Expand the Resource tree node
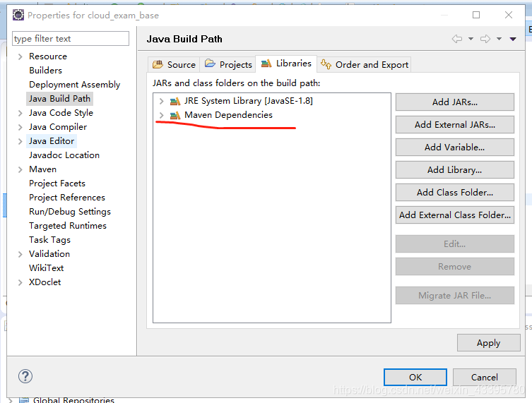Screen dimensions: 532x403 click(20, 56)
